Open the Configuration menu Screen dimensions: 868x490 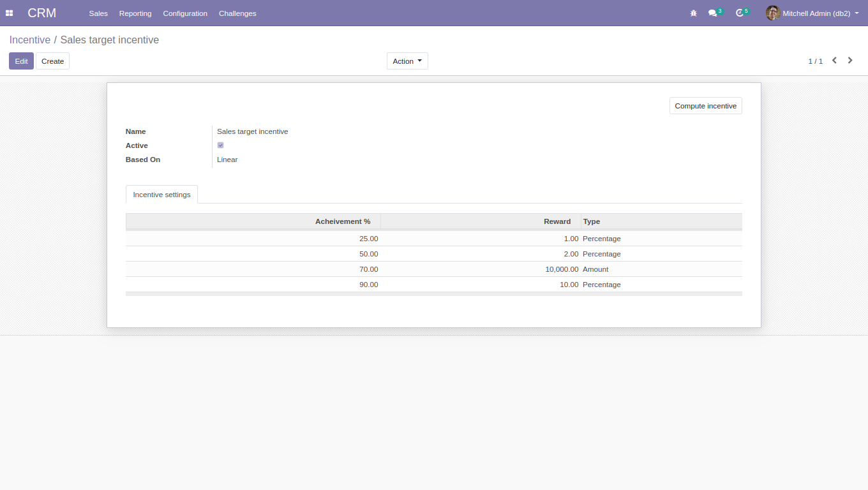185,13
